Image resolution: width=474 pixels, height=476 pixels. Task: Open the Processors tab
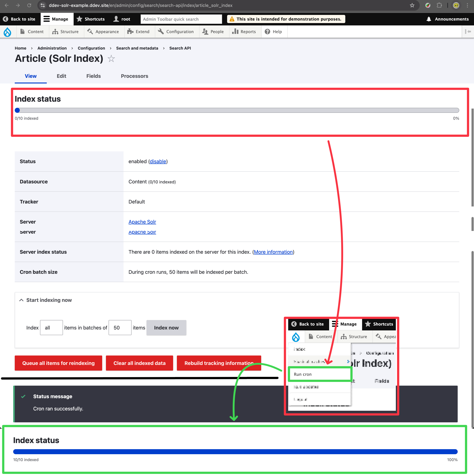tap(134, 76)
